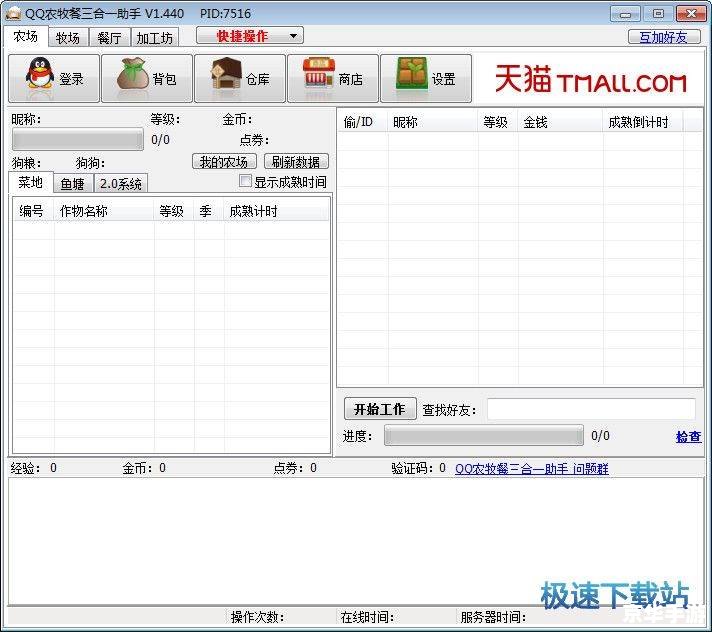The image size is (712, 632).
Task: Click the 昵称 column header in friends list
Action: pos(433,122)
